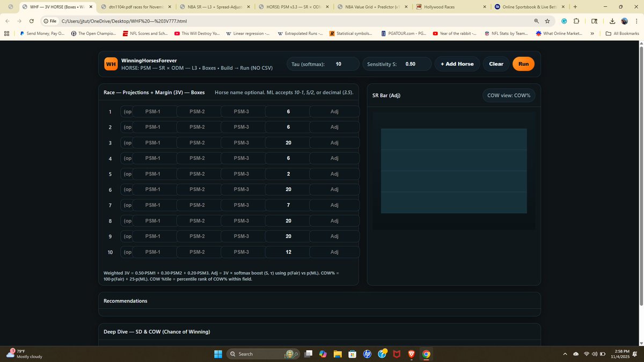Open The Open Champio... bookmark

tap(93, 33)
